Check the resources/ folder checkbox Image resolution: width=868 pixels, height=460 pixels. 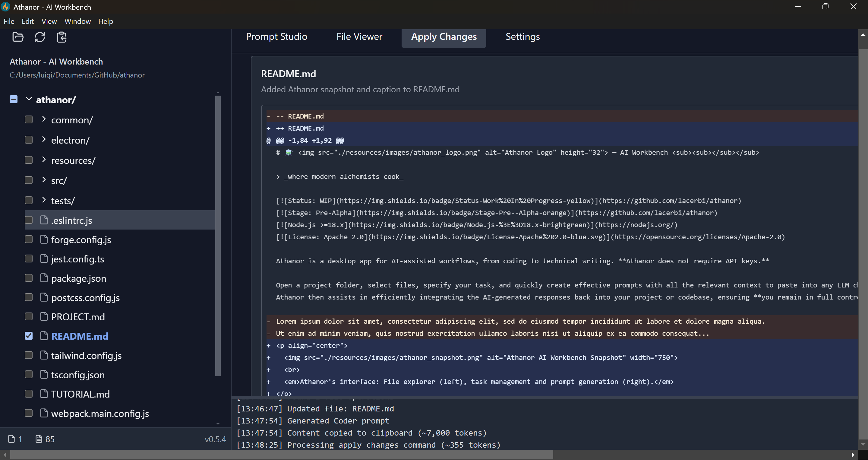(29, 160)
